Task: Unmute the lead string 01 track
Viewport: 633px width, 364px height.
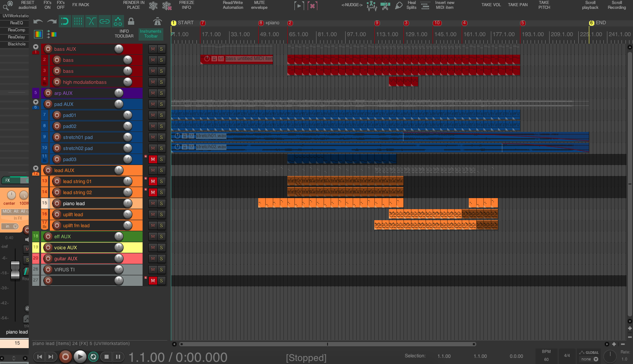Action: 153,181
